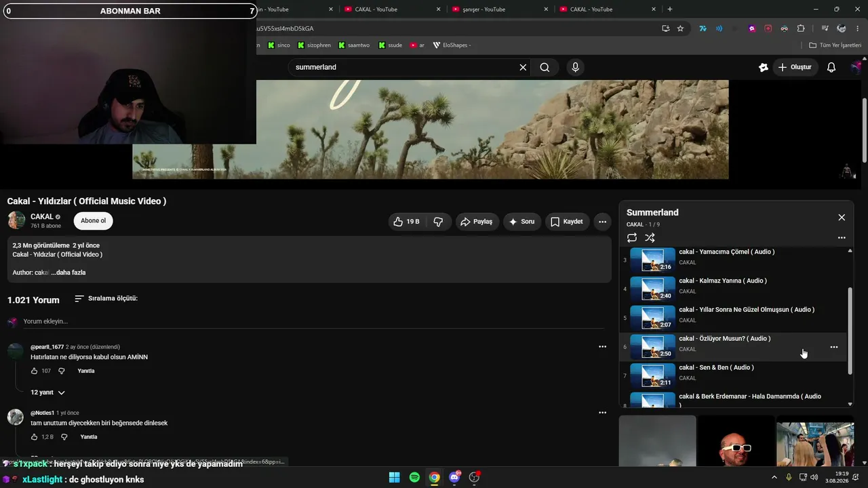
Task: Open the recommended video with sunglasses man thumbnail
Action: coord(736,441)
